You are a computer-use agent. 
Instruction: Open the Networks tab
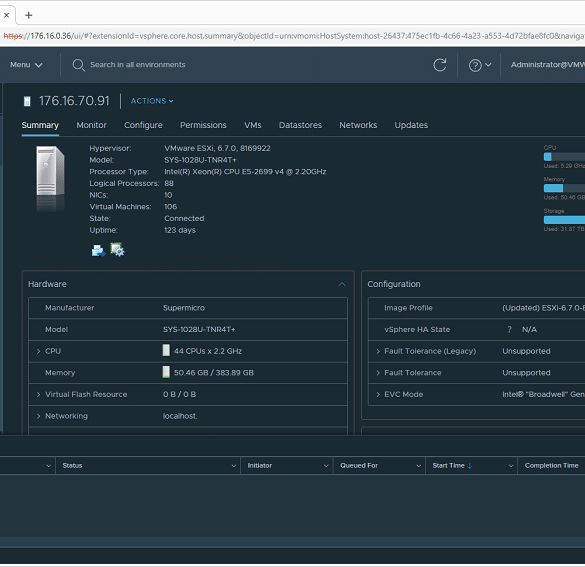point(358,125)
